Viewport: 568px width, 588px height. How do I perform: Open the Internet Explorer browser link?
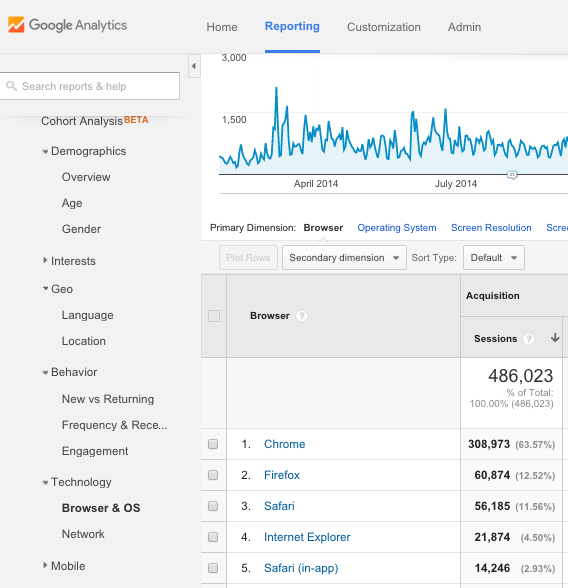pos(307,537)
